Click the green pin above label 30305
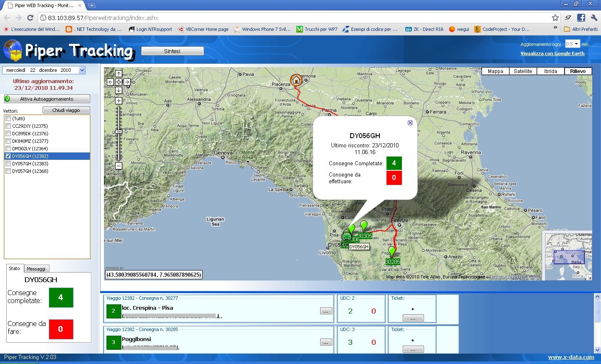Image resolution: width=601 pixels, height=364 pixels. 364,226
